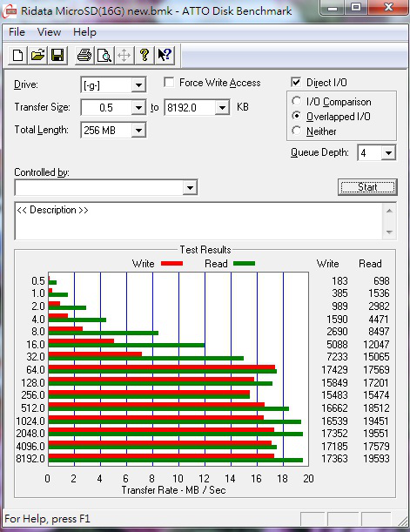Click the yellow question mark About icon
Screen dimensions: 410x532
click(145, 55)
